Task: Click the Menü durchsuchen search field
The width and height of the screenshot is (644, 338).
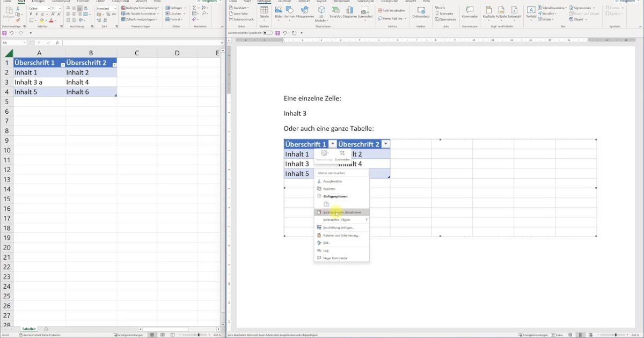Action: click(342, 173)
